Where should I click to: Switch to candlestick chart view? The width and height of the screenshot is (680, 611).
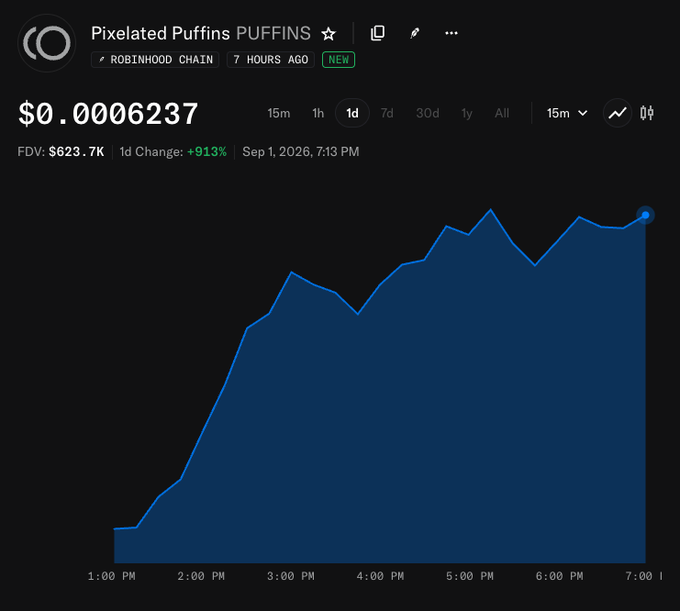pyautogui.click(x=647, y=113)
